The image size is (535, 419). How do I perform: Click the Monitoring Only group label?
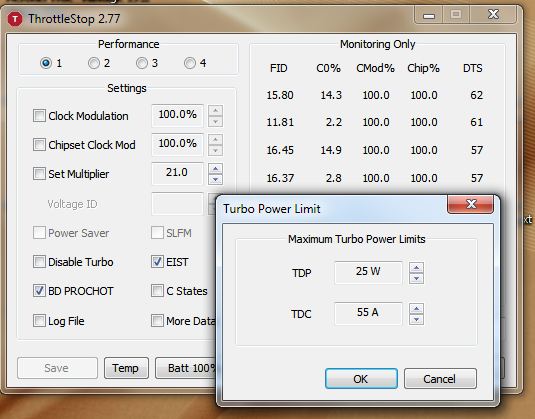pyautogui.click(x=377, y=44)
